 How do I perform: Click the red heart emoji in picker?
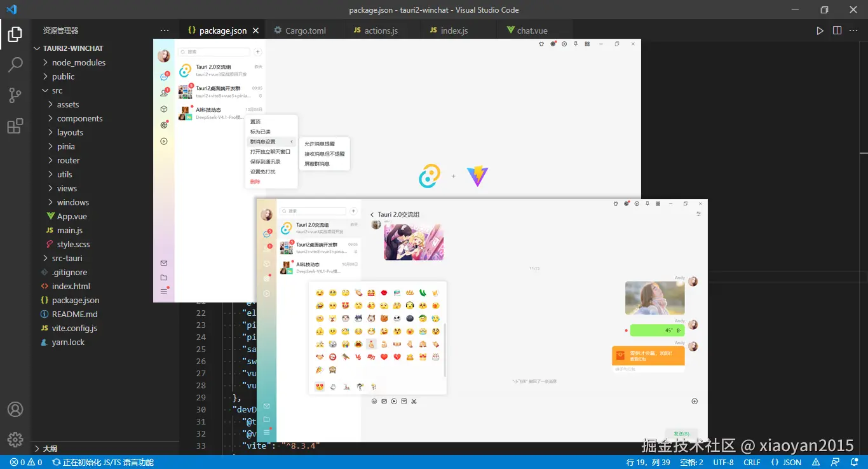click(x=384, y=357)
